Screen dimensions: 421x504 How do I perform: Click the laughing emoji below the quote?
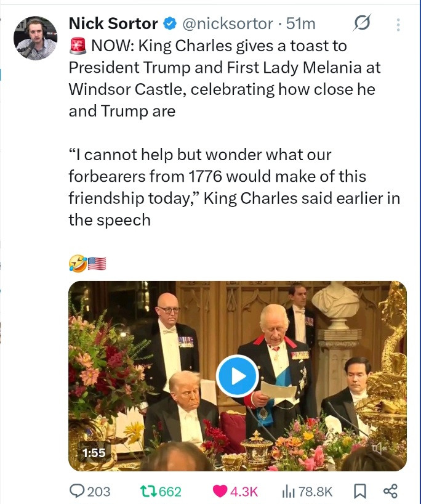click(77, 264)
